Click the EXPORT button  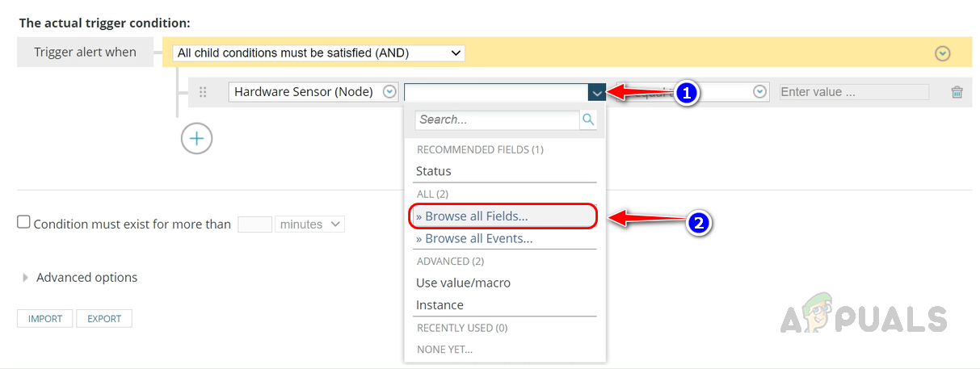coord(104,319)
